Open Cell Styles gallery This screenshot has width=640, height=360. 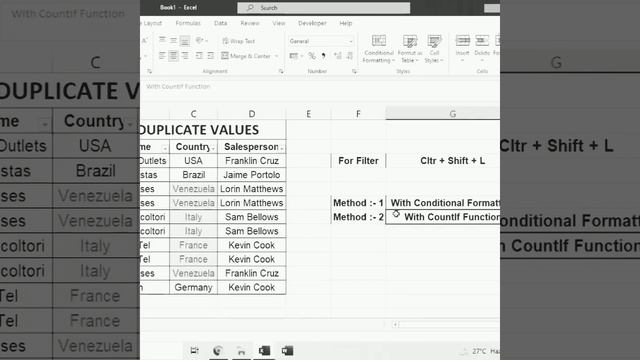(x=433, y=49)
